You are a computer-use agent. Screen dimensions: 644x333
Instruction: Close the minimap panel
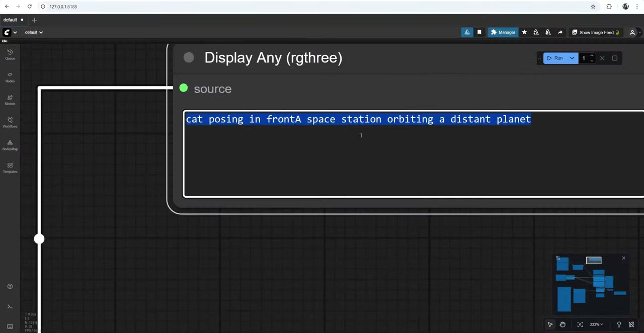click(x=623, y=258)
